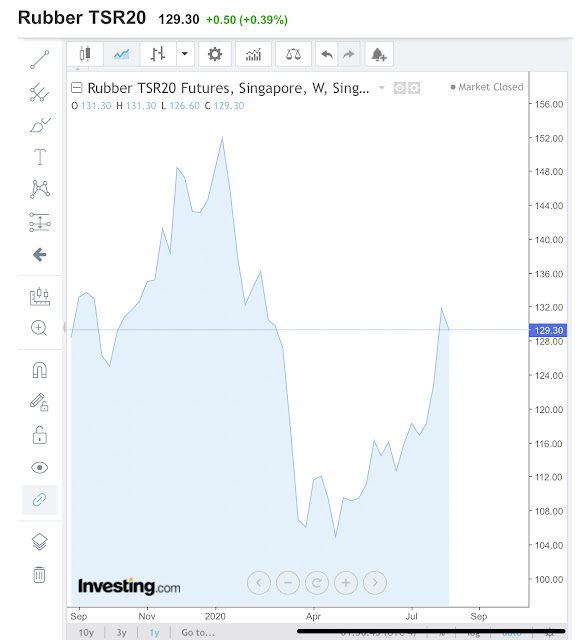The width and height of the screenshot is (587, 640).
Task: Click the 156.00 price axis label
Action: coord(549,104)
